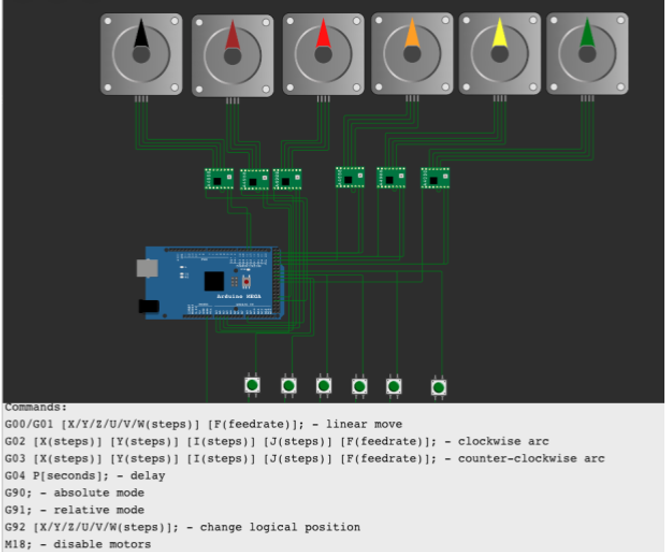Viewport: 665px width, 552px height.
Task: Click the red reset button on Arduino MEGA
Action: [x=246, y=282]
